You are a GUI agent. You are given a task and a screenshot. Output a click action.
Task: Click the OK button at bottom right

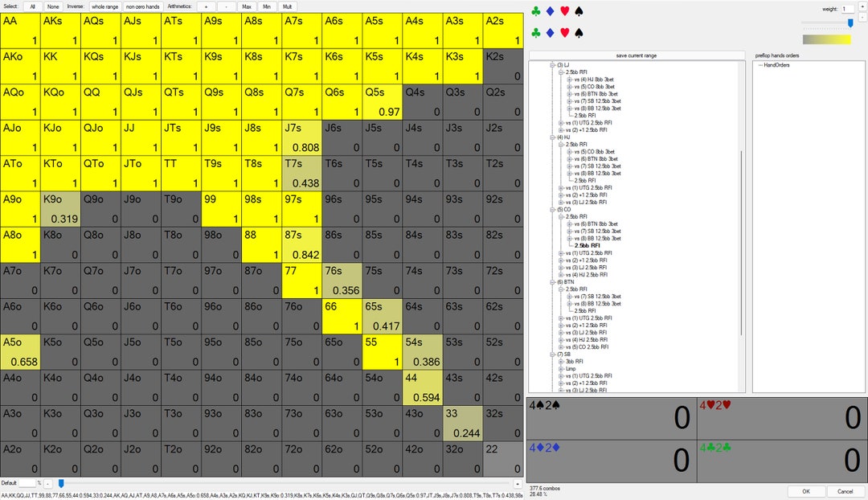pos(806,491)
